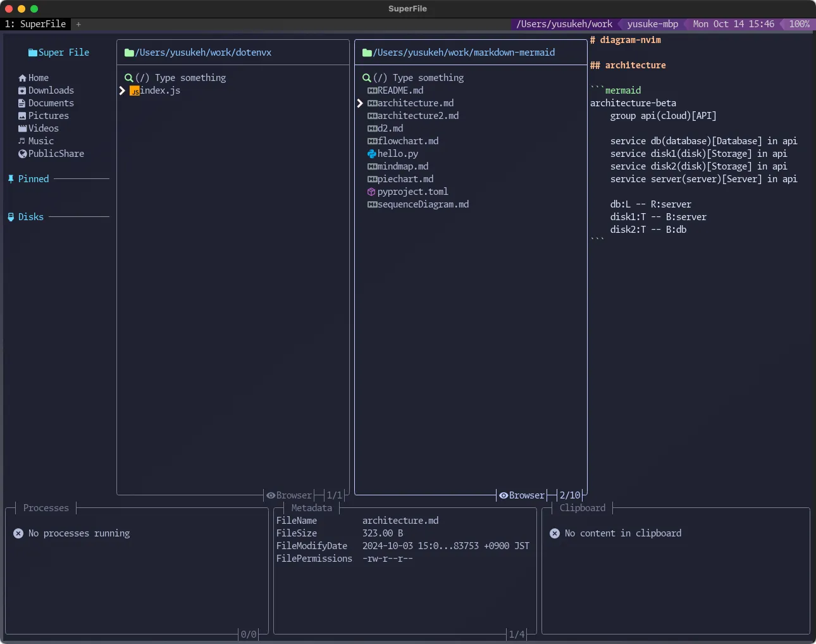
Task: Click the /Users/yusukeh/work status bar path
Action: [x=564, y=24]
